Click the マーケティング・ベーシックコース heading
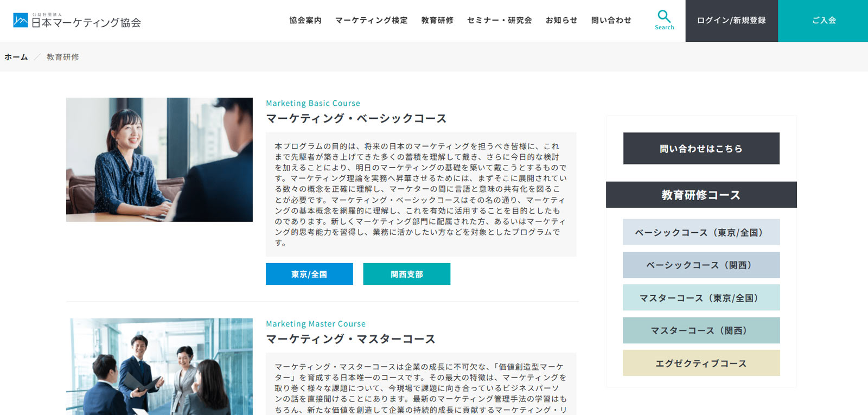Image resolution: width=868 pixels, height=415 pixels. click(x=356, y=118)
